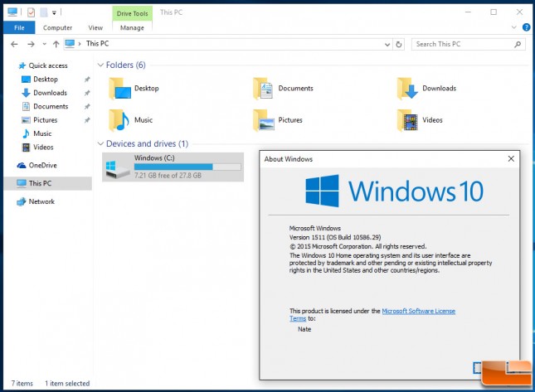Click the New folder quick access toolbar icon

click(x=44, y=12)
